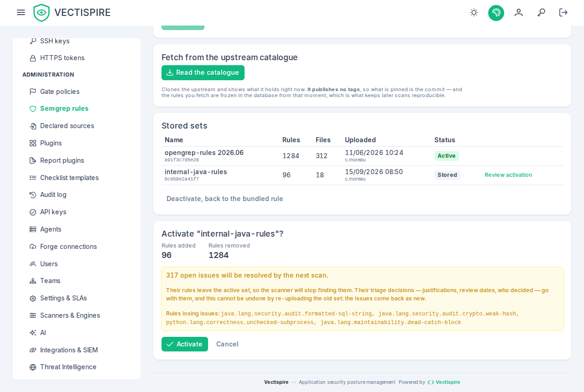Click the internal-java-rules set name
This screenshot has width=584, height=392.
click(196, 172)
